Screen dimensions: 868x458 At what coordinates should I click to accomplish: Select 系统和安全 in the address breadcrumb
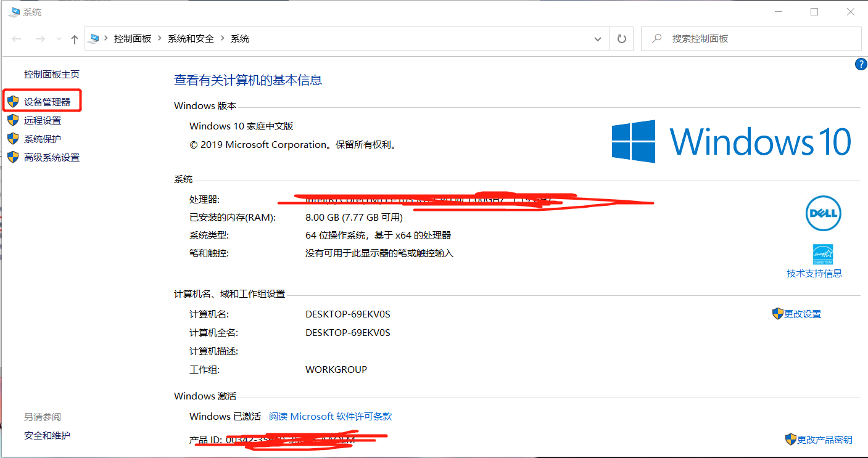point(191,38)
